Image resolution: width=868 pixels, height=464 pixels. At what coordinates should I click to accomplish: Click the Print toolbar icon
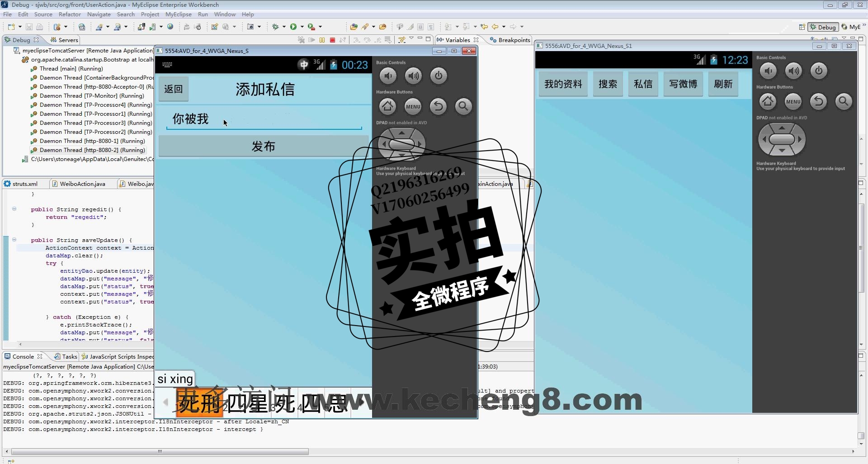(x=39, y=27)
